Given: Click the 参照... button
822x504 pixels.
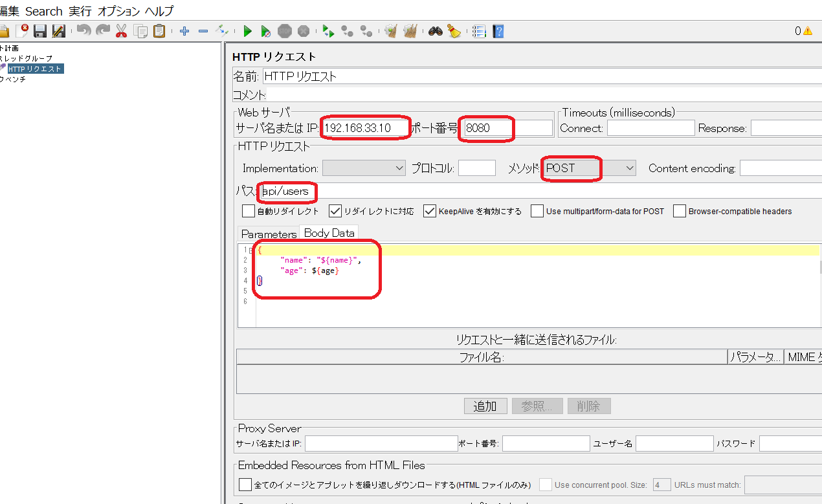Looking at the screenshot, I should click(x=537, y=406).
